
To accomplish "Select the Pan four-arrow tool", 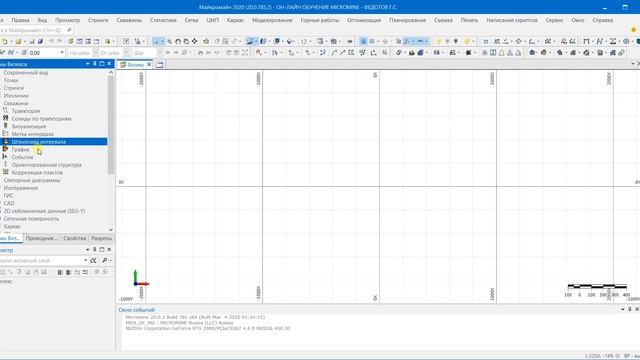I will pos(195,41).
